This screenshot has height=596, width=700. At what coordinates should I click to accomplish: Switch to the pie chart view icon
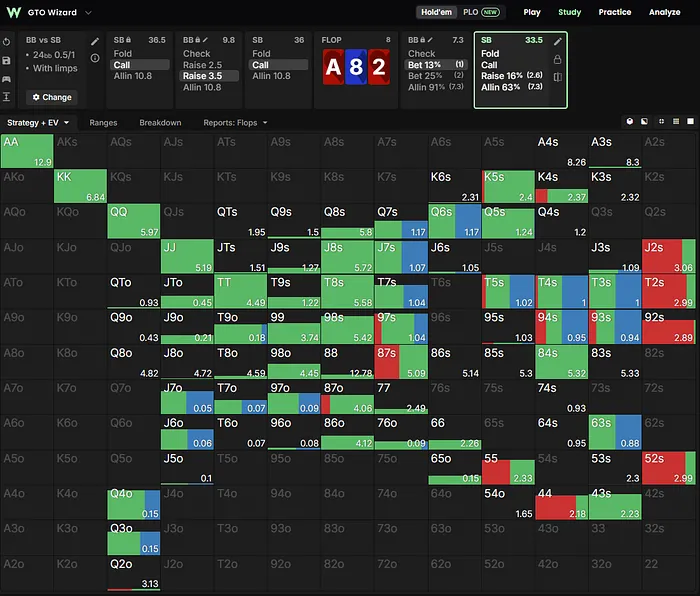(x=629, y=121)
